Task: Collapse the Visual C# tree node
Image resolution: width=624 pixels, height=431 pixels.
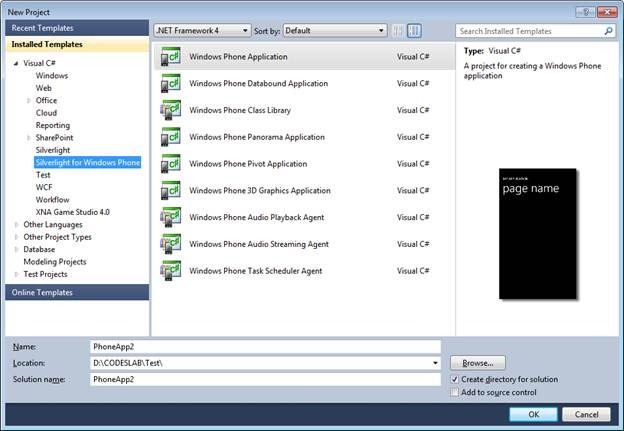Action: [x=16, y=63]
